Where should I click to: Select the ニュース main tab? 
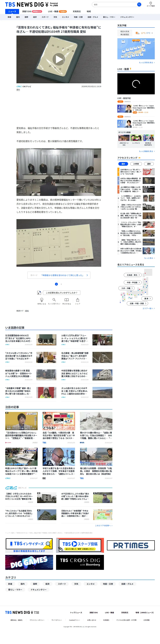click(x=12, y=11)
